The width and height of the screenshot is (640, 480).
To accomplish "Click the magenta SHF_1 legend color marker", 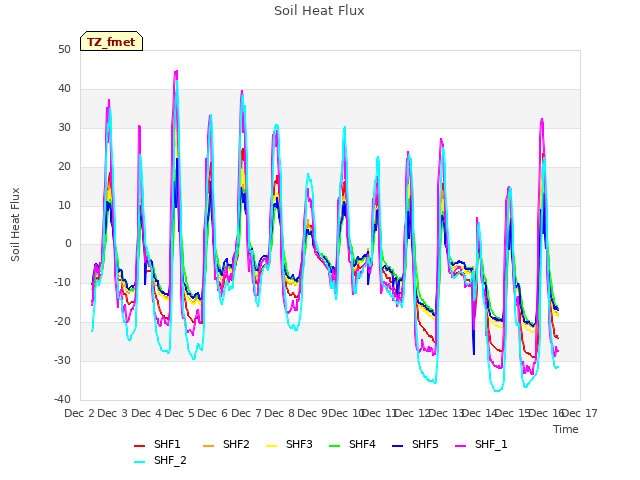I will (x=460, y=446).
